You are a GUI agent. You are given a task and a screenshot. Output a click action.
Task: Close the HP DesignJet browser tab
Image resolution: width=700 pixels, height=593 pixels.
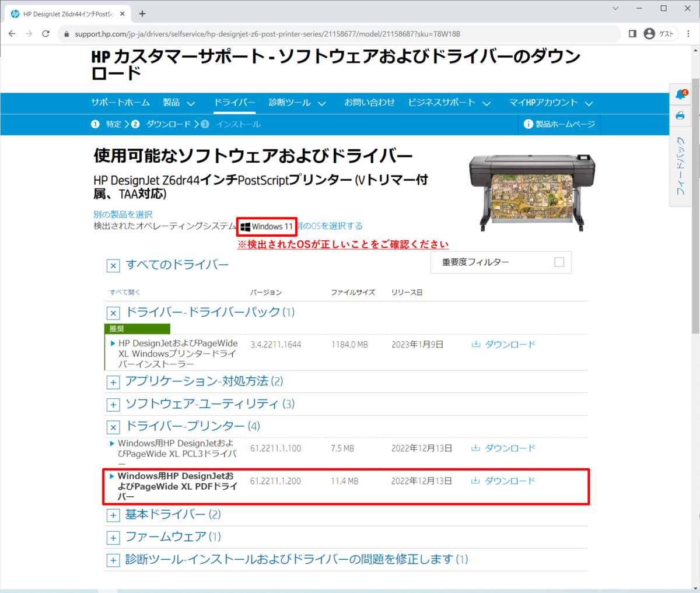(122, 13)
